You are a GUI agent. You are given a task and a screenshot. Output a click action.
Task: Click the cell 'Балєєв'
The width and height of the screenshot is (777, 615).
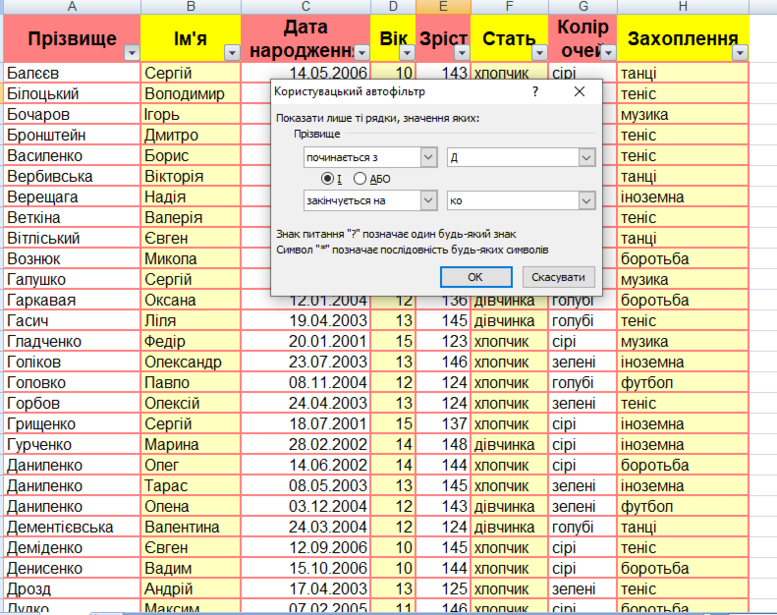[x=72, y=73]
